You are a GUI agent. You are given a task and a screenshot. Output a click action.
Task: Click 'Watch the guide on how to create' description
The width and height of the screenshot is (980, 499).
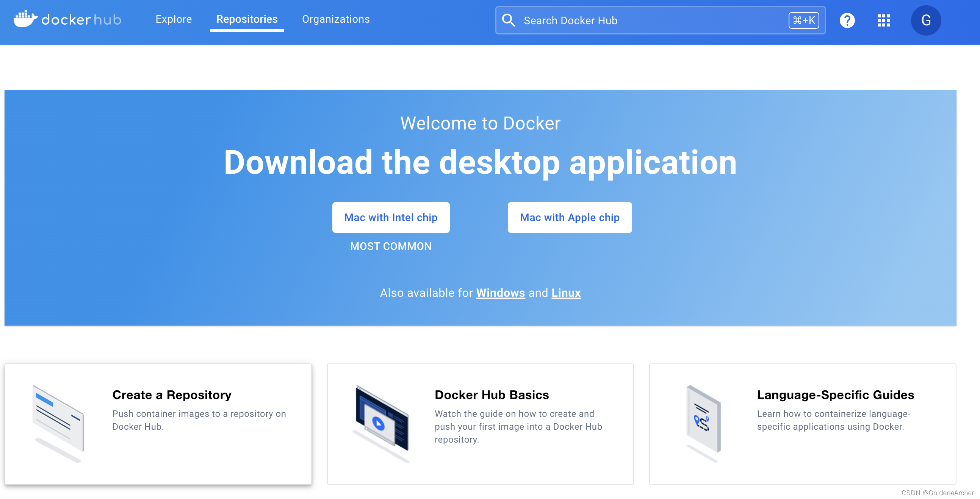[x=518, y=426]
